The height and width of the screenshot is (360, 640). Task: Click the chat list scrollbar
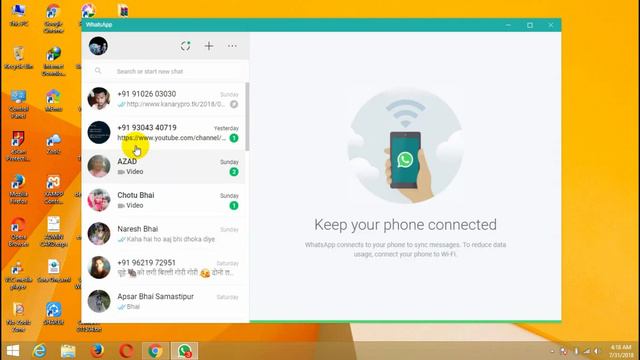[247, 116]
